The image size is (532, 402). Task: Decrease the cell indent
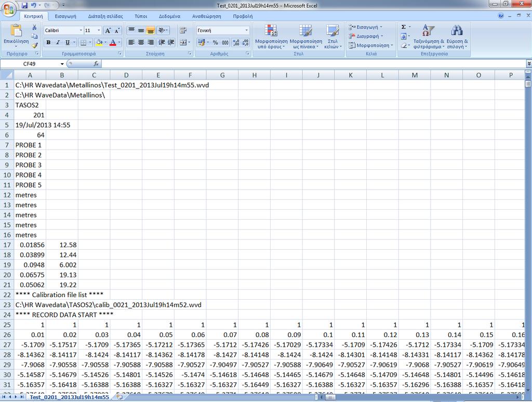coord(162,43)
